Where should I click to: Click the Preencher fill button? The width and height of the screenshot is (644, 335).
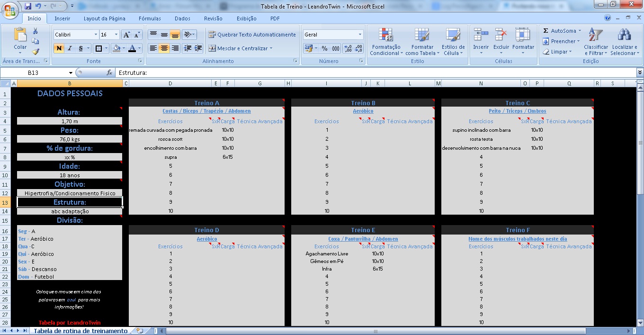tap(562, 41)
